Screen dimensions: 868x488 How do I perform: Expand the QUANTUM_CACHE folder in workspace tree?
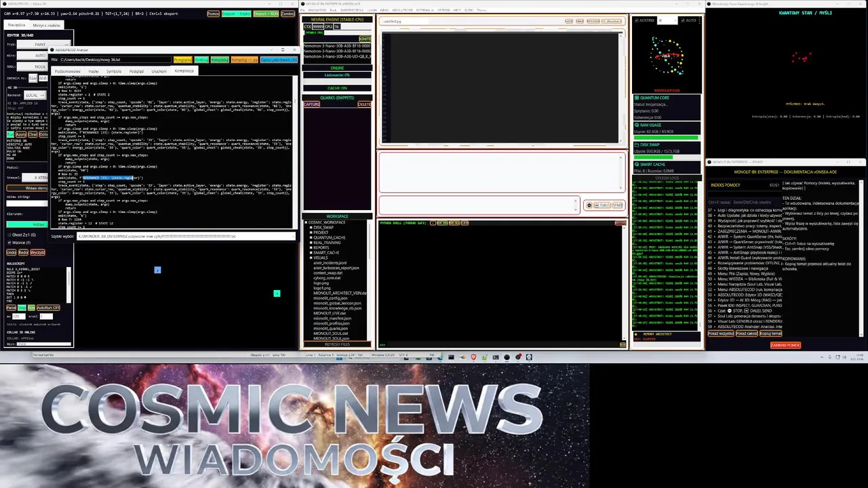click(311, 237)
